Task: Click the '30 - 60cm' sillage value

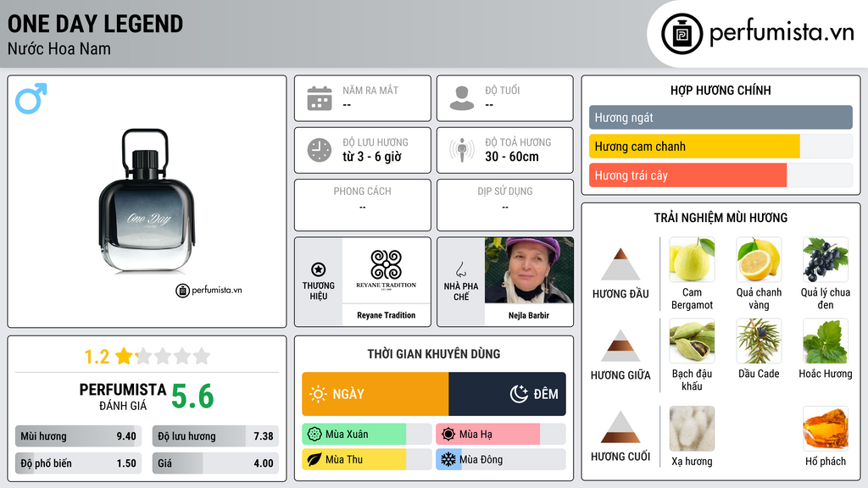Action: point(512,157)
